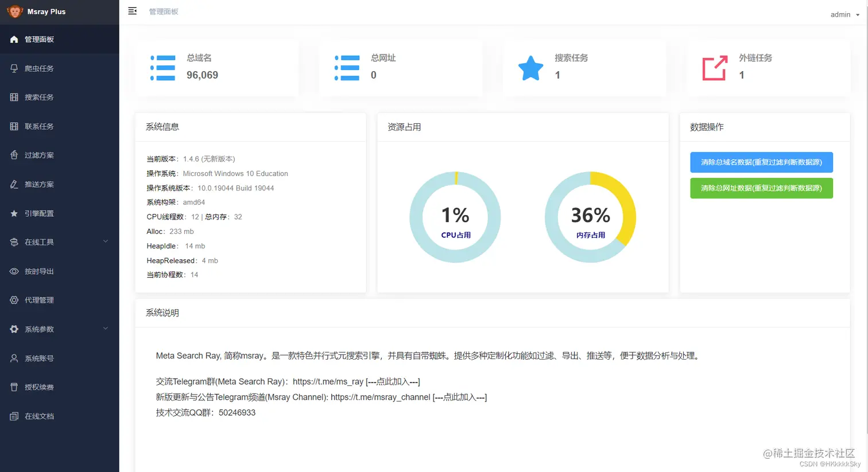Click the 搜索任务 star card icon

530,68
